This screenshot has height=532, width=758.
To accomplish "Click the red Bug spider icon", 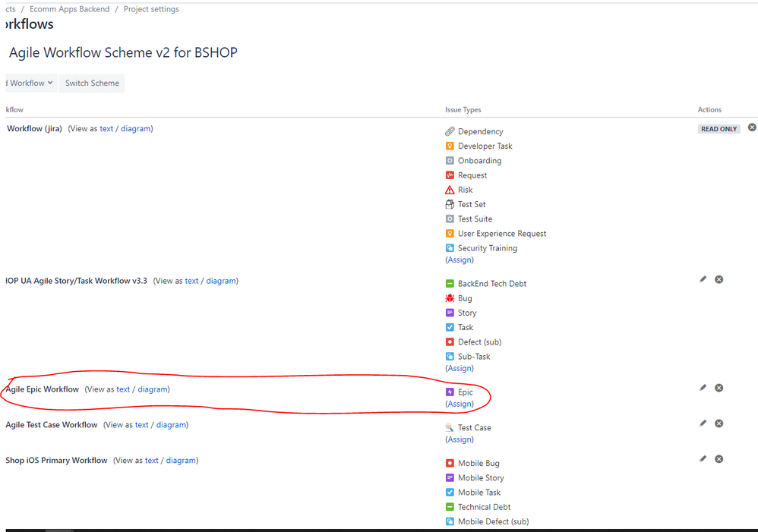I will [x=450, y=298].
